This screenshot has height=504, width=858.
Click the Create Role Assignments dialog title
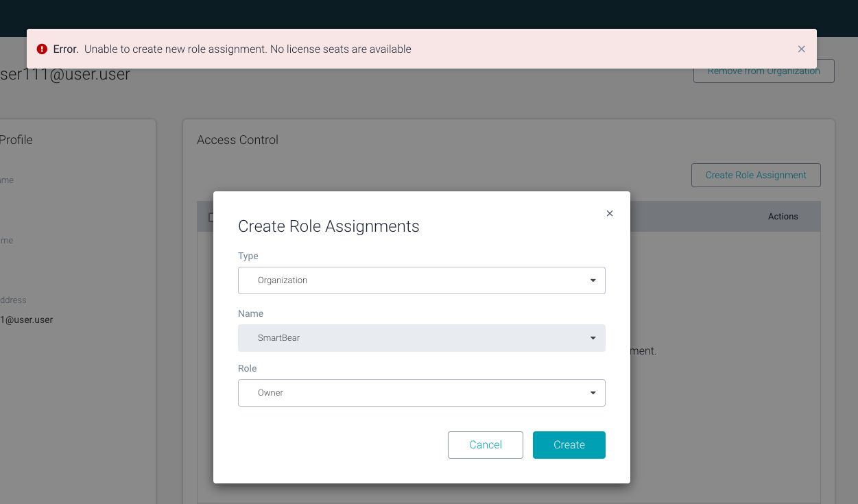[x=328, y=226]
